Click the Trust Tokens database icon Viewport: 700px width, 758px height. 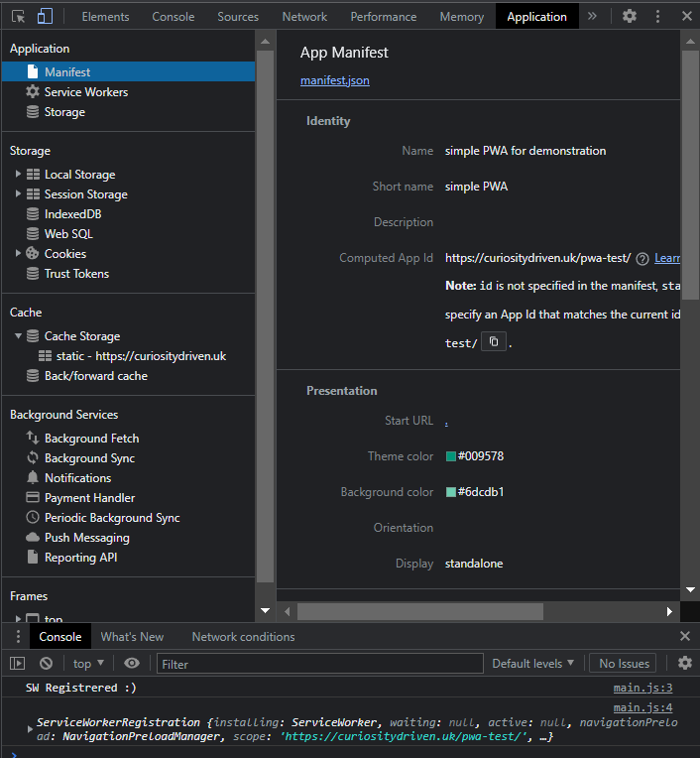point(33,273)
